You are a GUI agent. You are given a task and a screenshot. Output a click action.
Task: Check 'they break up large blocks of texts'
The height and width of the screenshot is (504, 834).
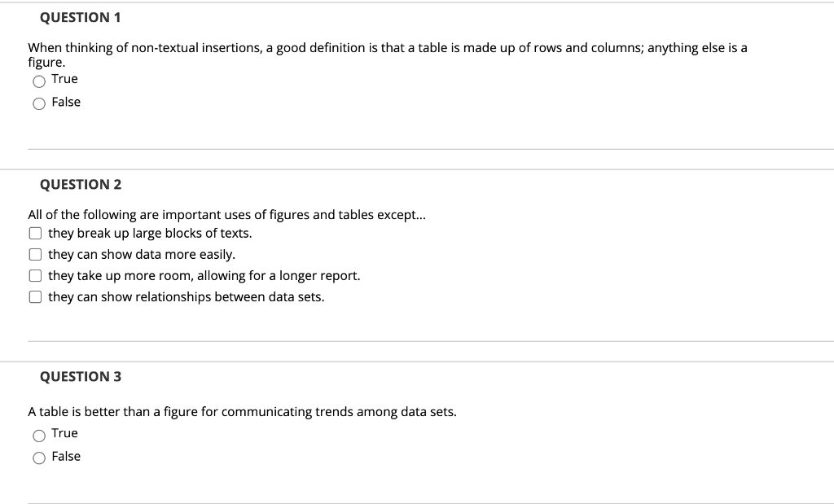point(35,234)
